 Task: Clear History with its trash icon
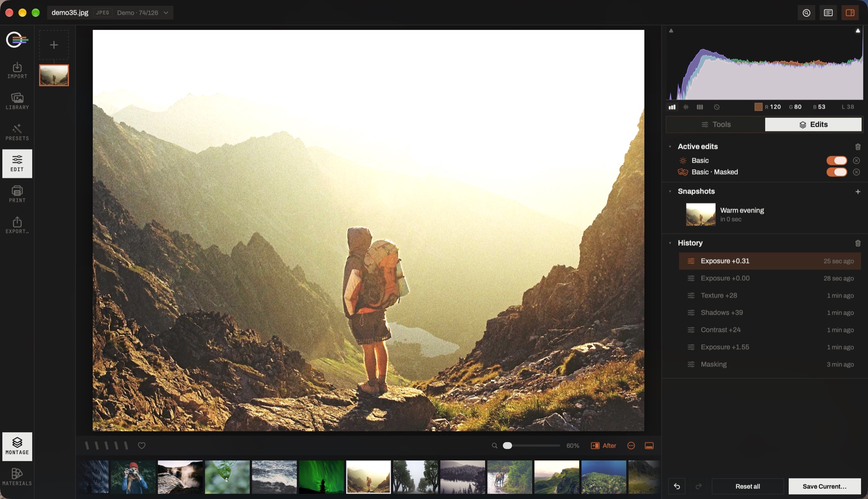(x=858, y=243)
